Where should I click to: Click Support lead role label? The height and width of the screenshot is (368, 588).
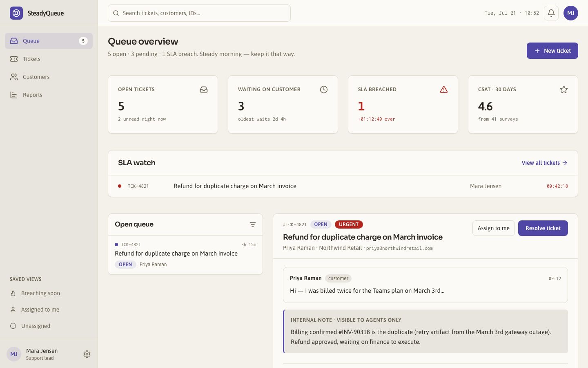coord(40,358)
